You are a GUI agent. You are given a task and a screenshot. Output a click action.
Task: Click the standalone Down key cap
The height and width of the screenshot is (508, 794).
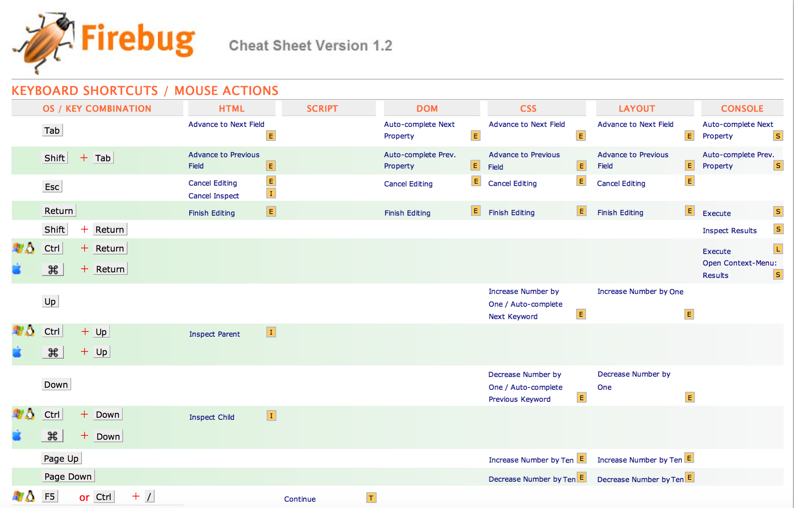tap(56, 384)
